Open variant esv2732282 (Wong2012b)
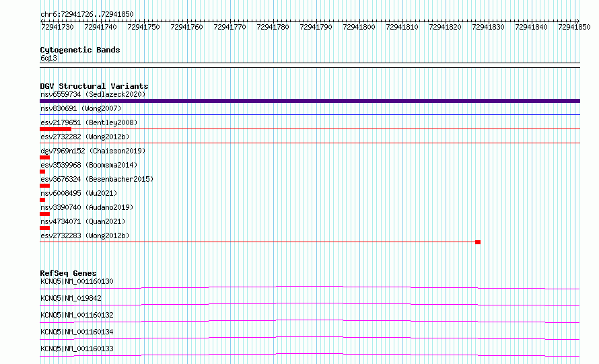This screenshot has width=599, height=364. 85,137
